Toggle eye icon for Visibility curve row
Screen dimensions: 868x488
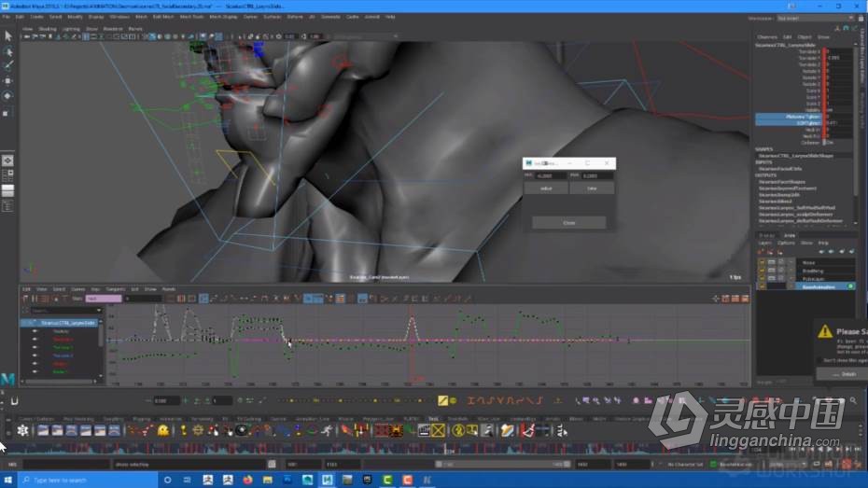pos(35,331)
